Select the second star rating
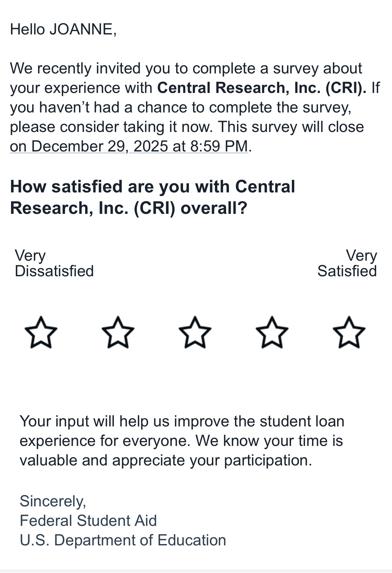The width and height of the screenshot is (392, 573). click(x=118, y=333)
